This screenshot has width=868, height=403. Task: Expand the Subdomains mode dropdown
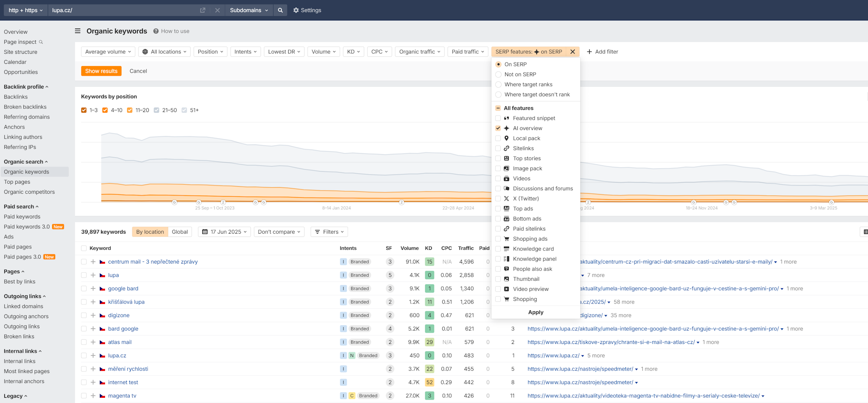249,10
